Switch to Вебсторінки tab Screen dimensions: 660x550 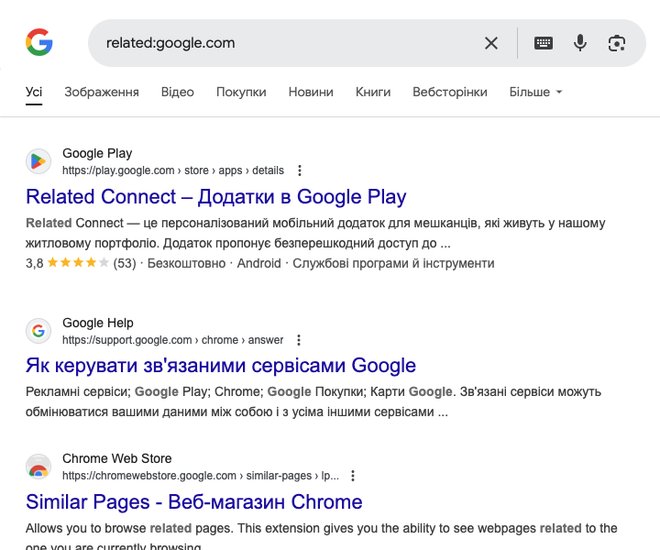pyautogui.click(x=450, y=92)
